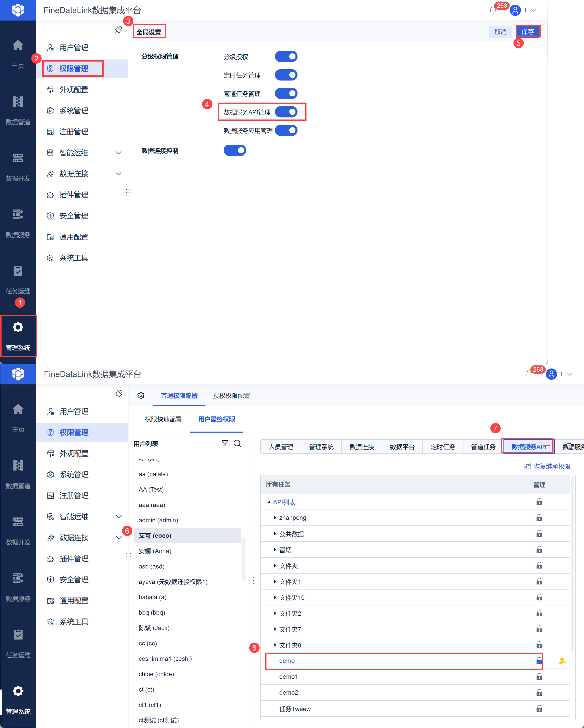Go to 主页 in the top window sidebar
Image resolution: width=584 pixels, height=728 pixels.
coord(18,54)
